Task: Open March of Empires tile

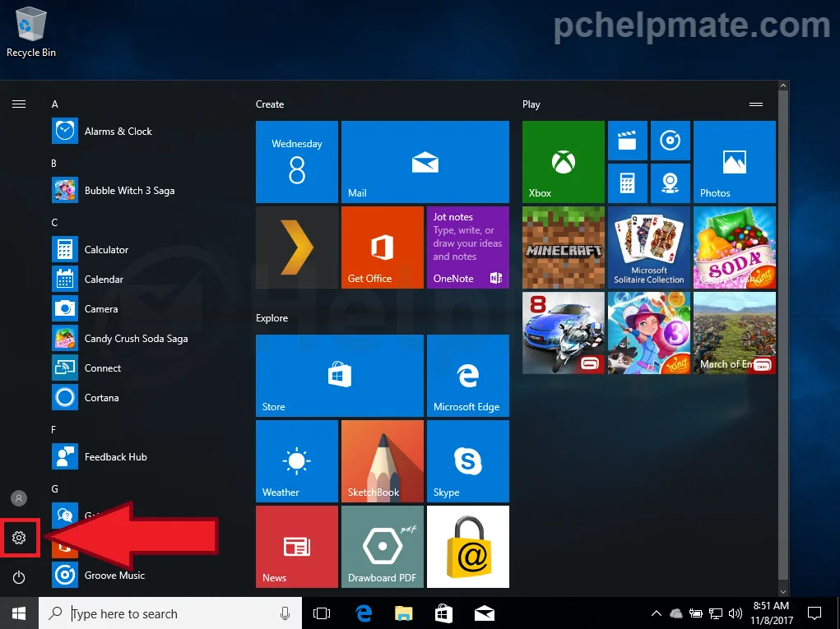Action: pyautogui.click(x=735, y=333)
